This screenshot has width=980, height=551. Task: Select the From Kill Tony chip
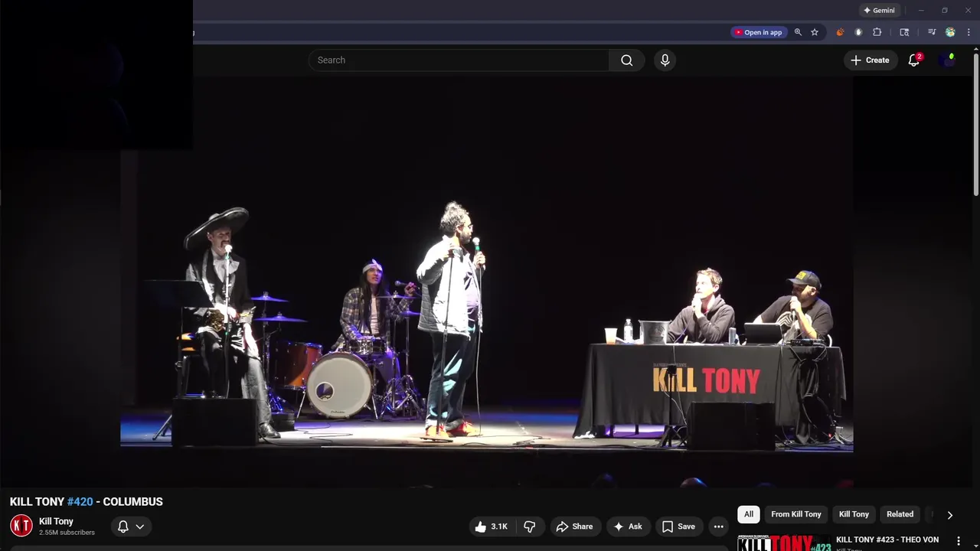pos(796,514)
